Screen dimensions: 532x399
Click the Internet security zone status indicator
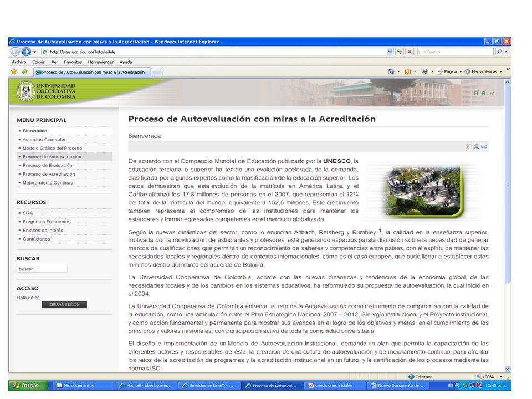pos(420,377)
